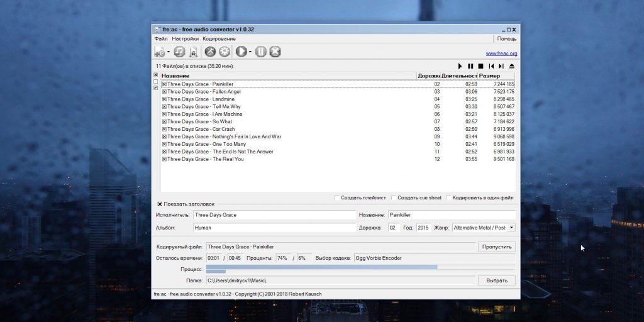This screenshot has width=644, height=322.
Task: Open the add files dropdown arrow
Action: 169,52
